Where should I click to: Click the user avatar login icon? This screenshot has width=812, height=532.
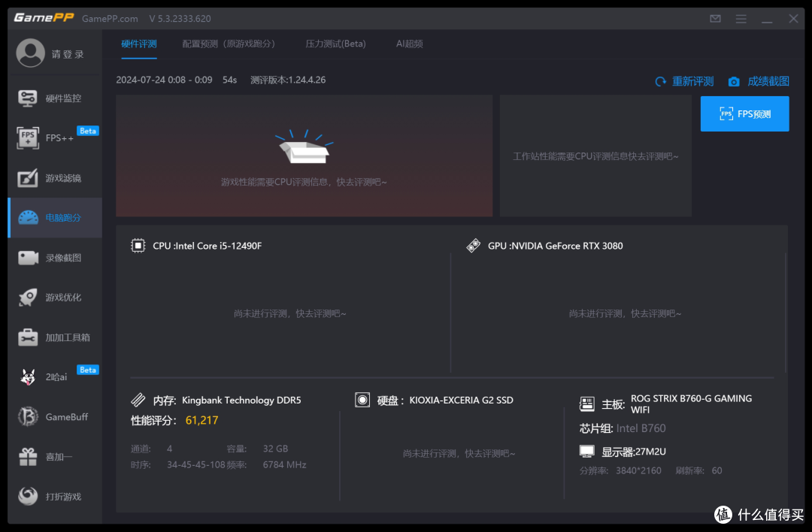[31, 53]
